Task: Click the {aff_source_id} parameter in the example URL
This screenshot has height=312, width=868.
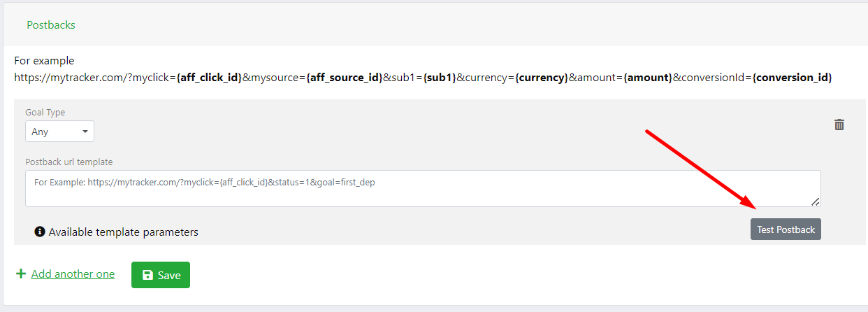Action: [343, 78]
